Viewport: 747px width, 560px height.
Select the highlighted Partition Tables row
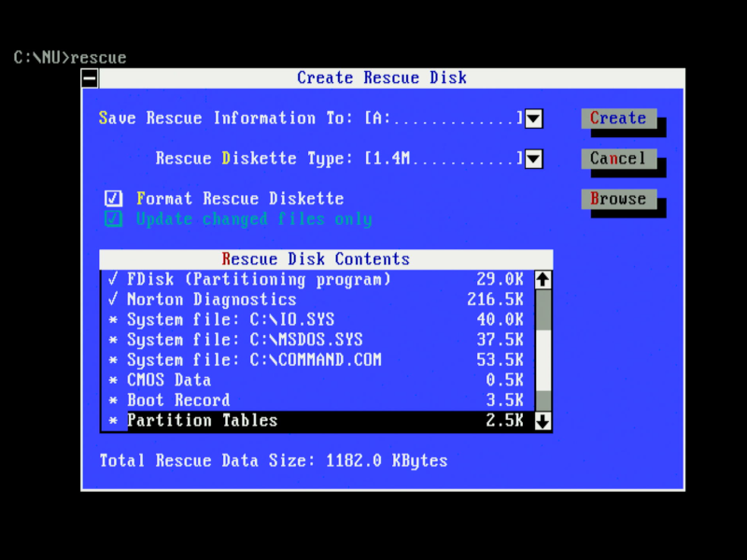tap(317, 421)
